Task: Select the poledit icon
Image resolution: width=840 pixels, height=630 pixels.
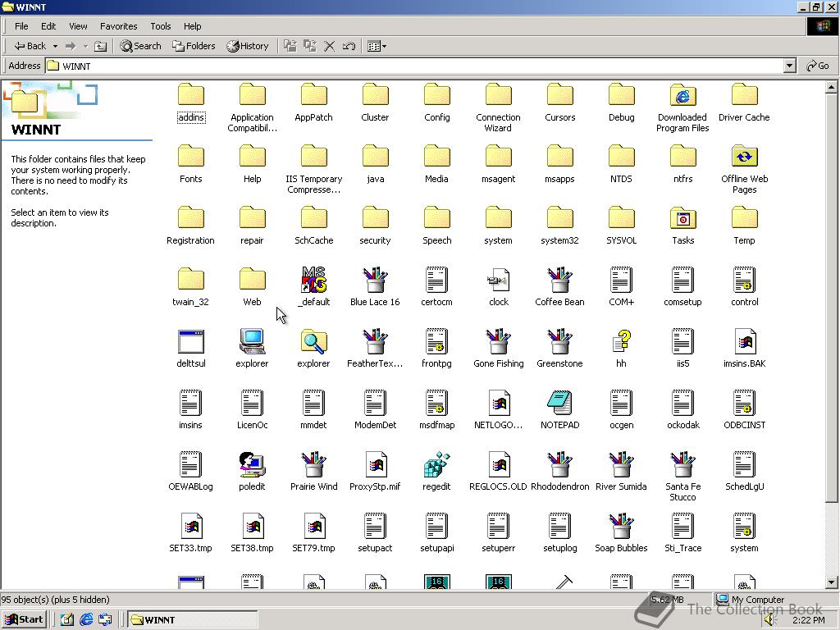Action: pos(252,464)
